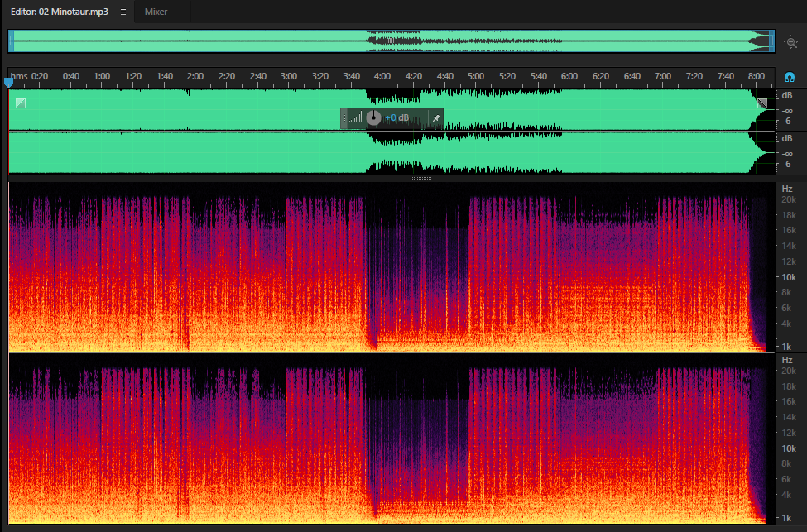The width and height of the screenshot is (807, 532).
Task: Click the overview navigator right handle
Action: click(x=771, y=41)
